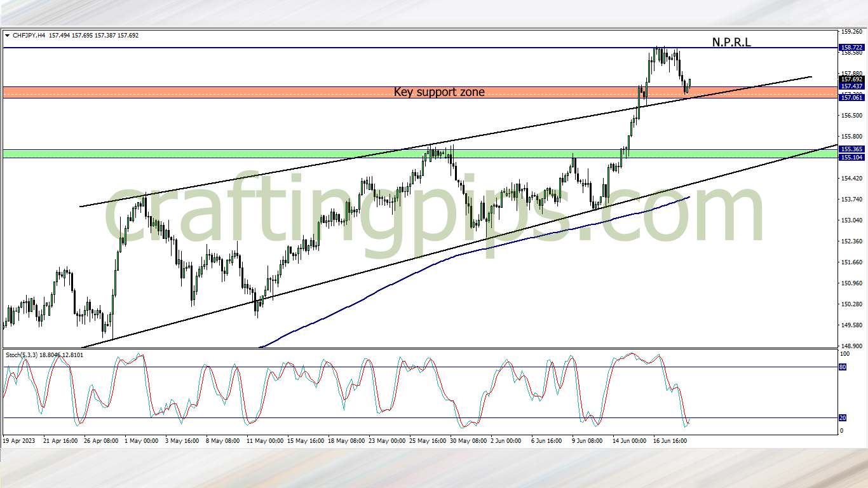Image resolution: width=868 pixels, height=488 pixels.
Task: Click the 155.365 price tag
Action: [851, 149]
